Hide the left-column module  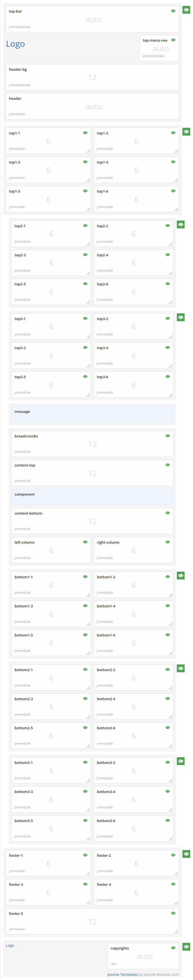click(x=85, y=542)
